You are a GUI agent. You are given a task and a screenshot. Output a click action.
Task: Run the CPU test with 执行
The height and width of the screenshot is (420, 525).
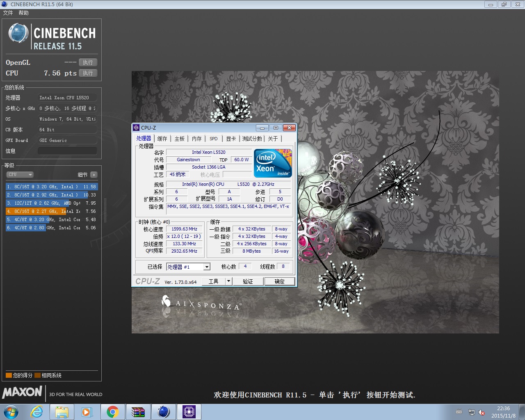pos(88,73)
